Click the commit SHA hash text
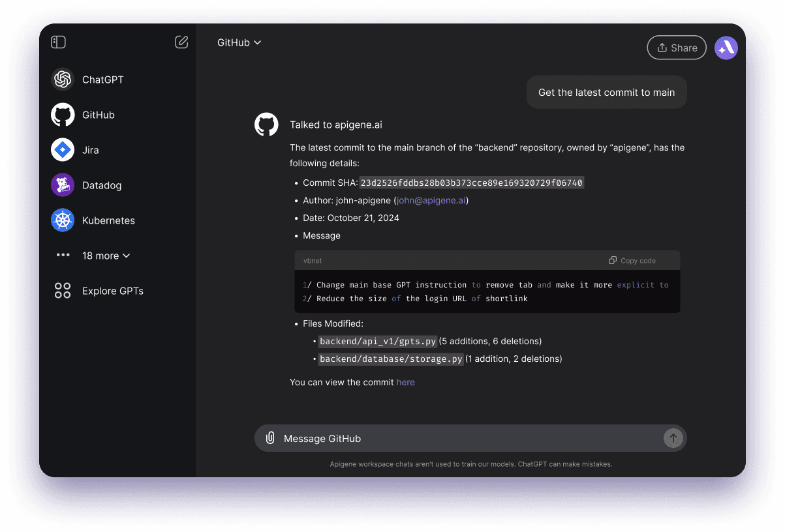This screenshot has width=785, height=532. [471, 183]
